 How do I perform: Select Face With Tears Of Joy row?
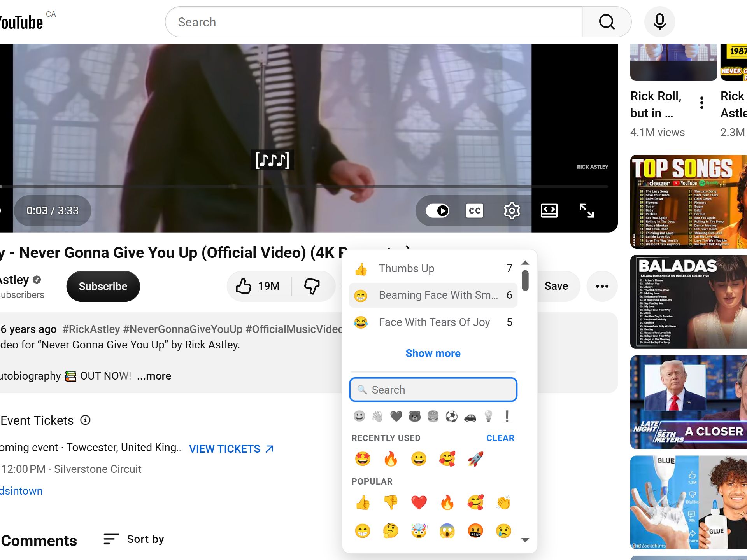pos(433,322)
